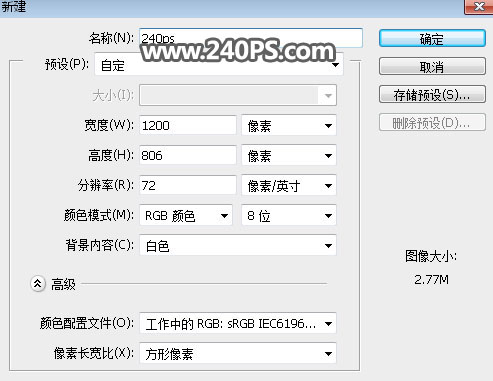Click the resolution field showing 72
Image resolution: width=493 pixels, height=381 pixels.
188,185
